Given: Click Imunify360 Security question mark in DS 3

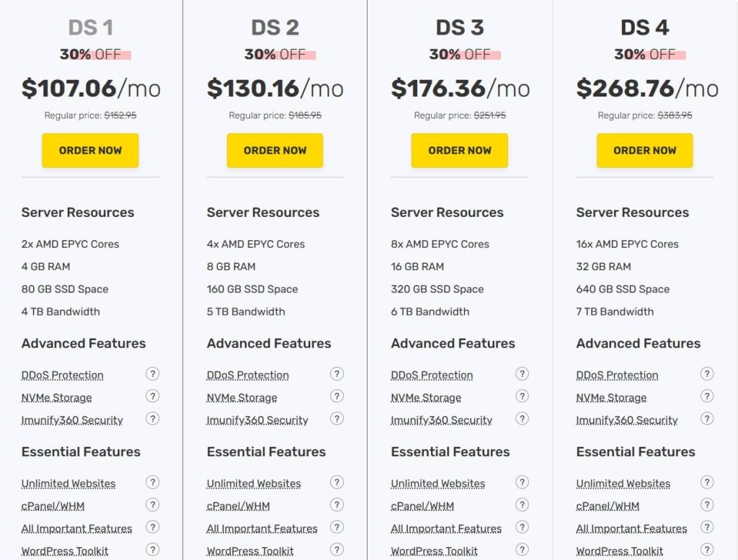Looking at the screenshot, I should point(523,418).
